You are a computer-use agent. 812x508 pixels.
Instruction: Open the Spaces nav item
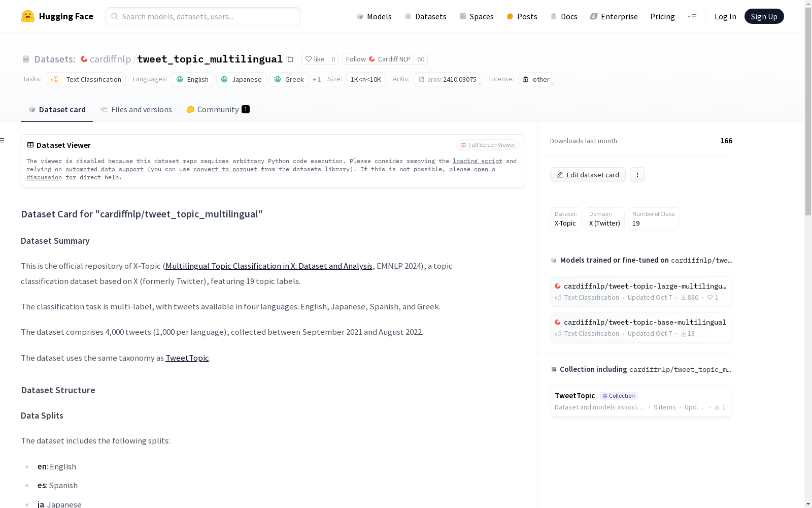477,16
